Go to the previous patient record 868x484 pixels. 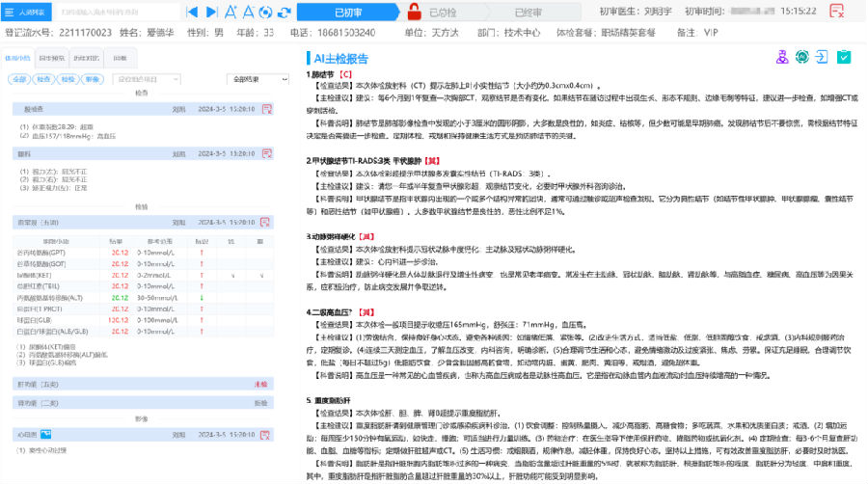190,13
